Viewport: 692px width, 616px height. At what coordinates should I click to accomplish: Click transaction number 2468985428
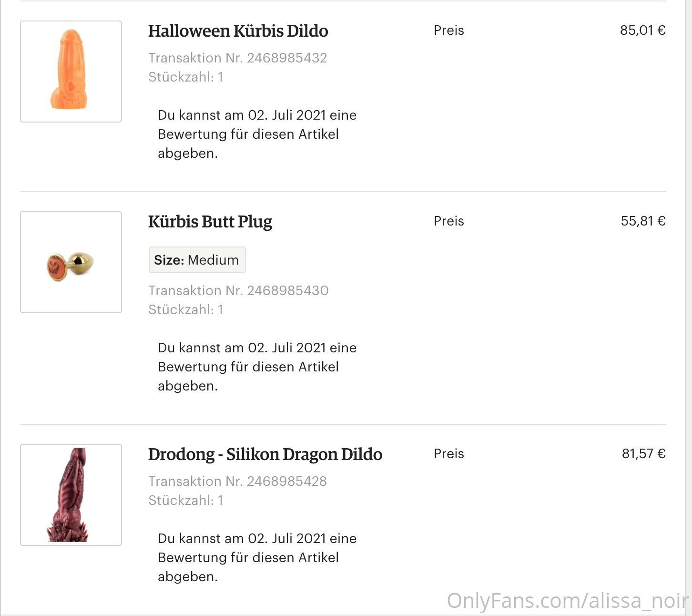pos(237,481)
